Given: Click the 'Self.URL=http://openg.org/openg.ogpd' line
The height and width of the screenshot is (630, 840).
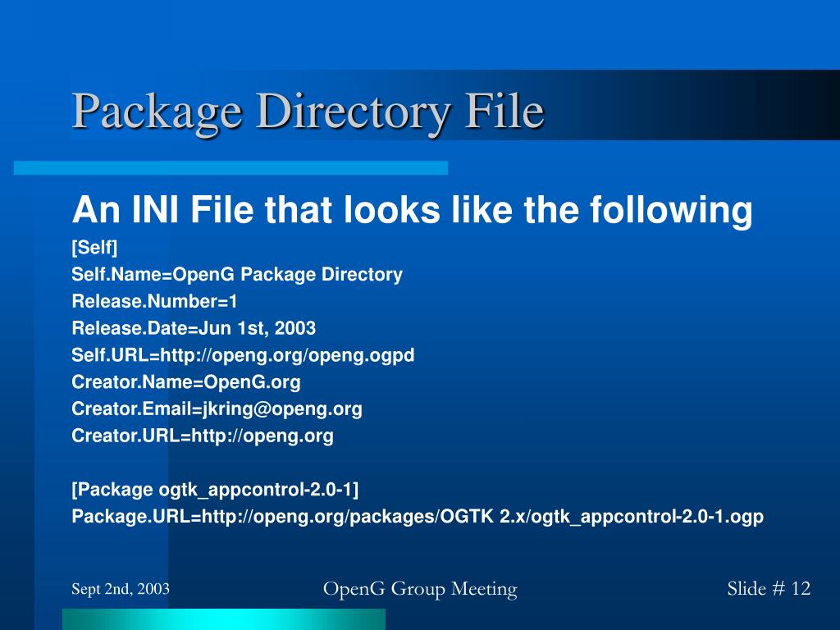Looking at the screenshot, I should [243, 355].
